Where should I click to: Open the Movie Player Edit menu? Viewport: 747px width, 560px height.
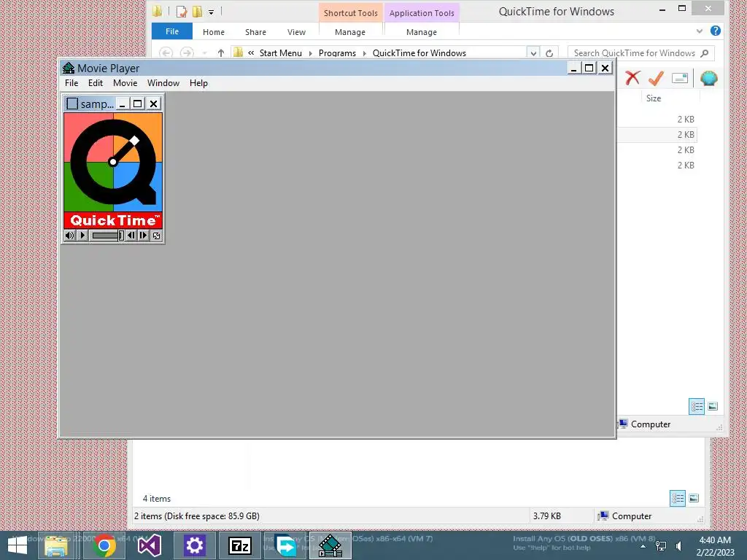pyautogui.click(x=96, y=83)
